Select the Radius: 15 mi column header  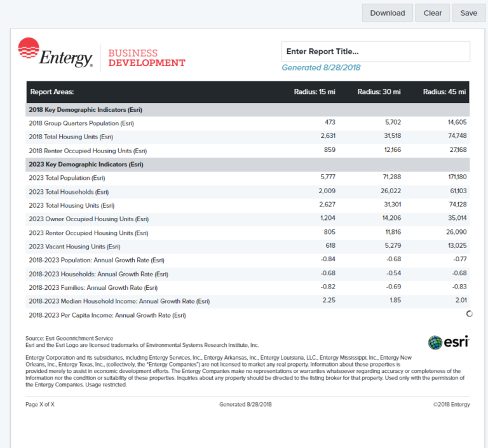[315, 92]
